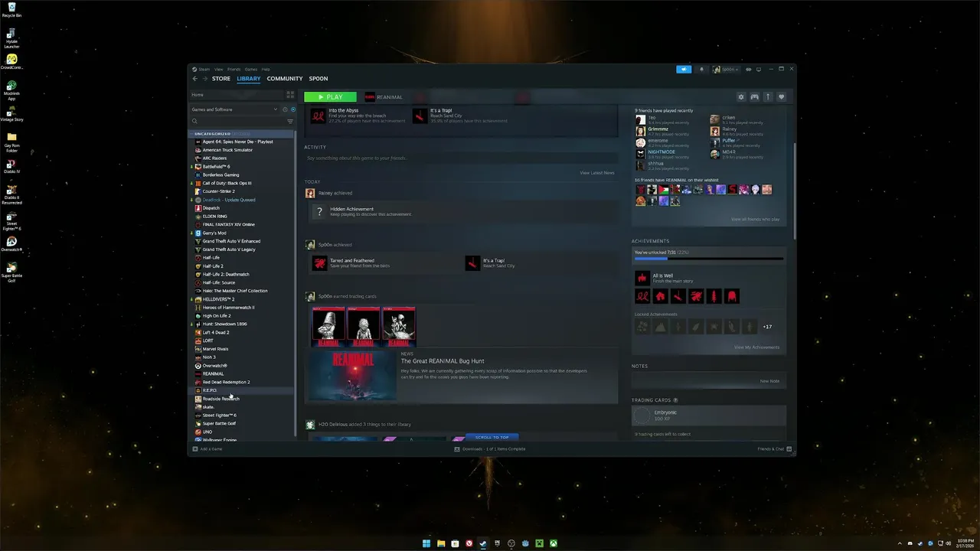The height and width of the screenshot is (551, 980).
Task: Open File Explorer from the taskbar
Action: point(441,544)
